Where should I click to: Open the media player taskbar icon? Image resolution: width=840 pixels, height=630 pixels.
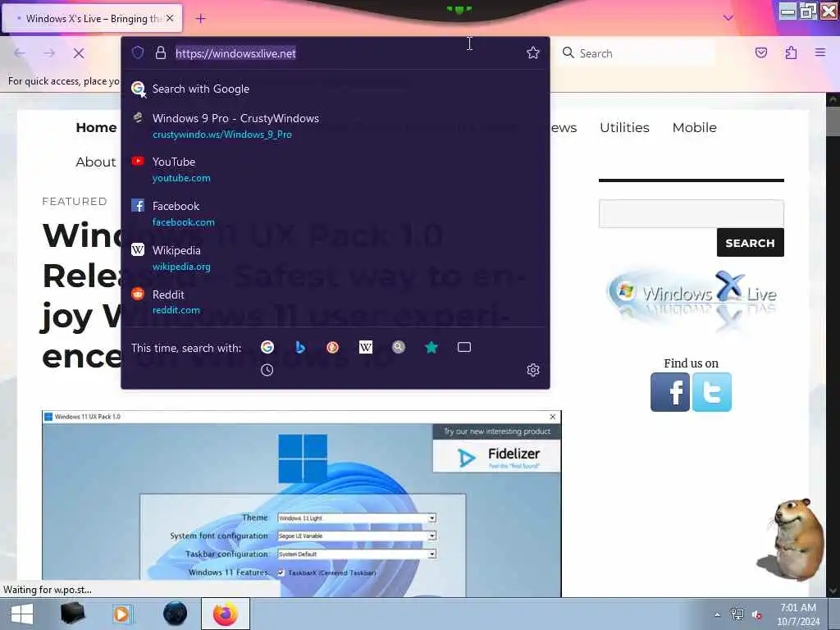pyautogui.click(x=122, y=614)
